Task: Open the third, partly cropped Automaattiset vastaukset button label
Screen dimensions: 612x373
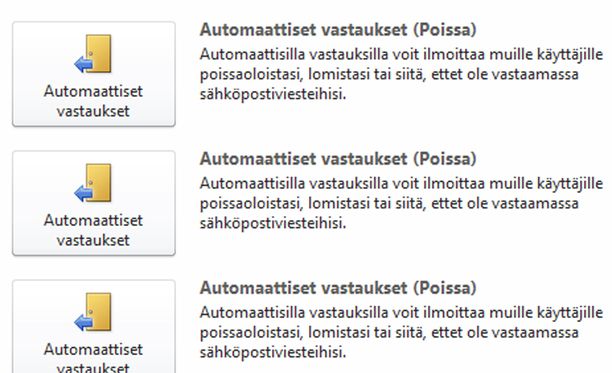Action: click(x=93, y=357)
